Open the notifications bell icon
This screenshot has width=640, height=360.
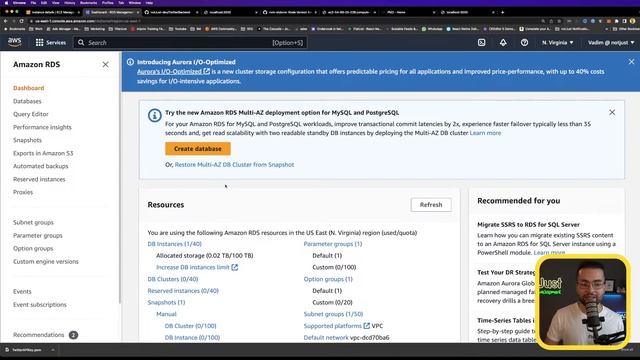coord(503,42)
